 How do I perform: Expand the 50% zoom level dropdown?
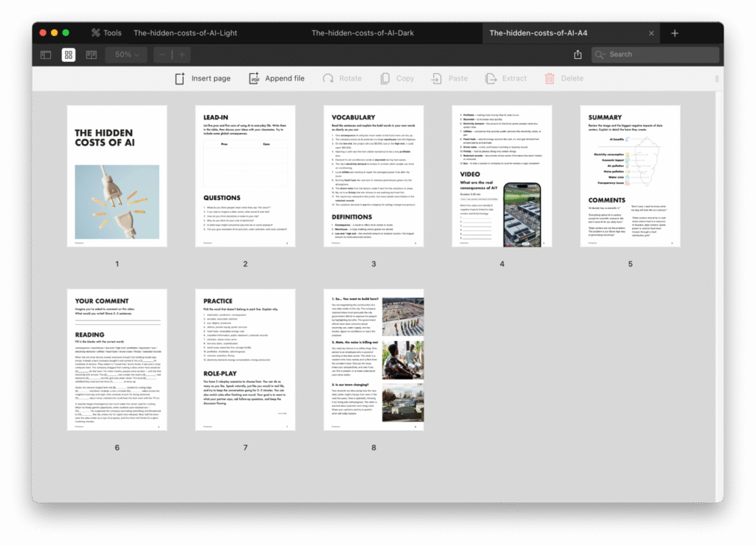pyautogui.click(x=126, y=55)
